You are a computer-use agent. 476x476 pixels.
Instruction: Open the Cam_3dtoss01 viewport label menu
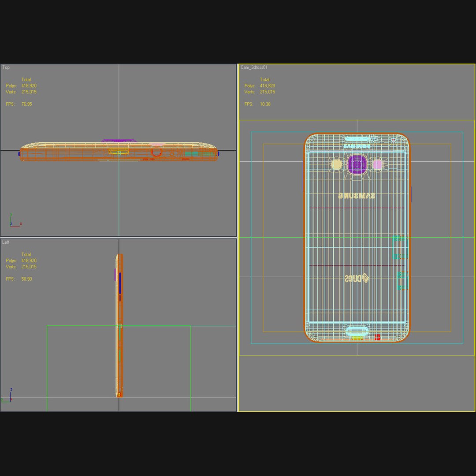[x=254, y=67]
